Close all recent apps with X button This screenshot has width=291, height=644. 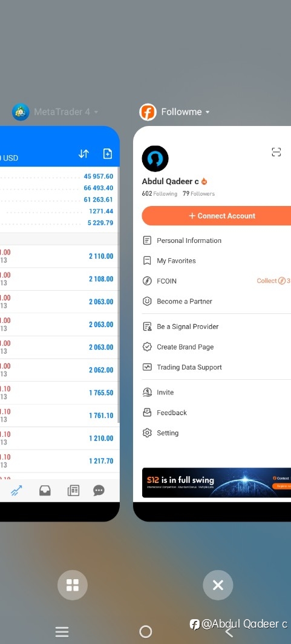point(218,585)
